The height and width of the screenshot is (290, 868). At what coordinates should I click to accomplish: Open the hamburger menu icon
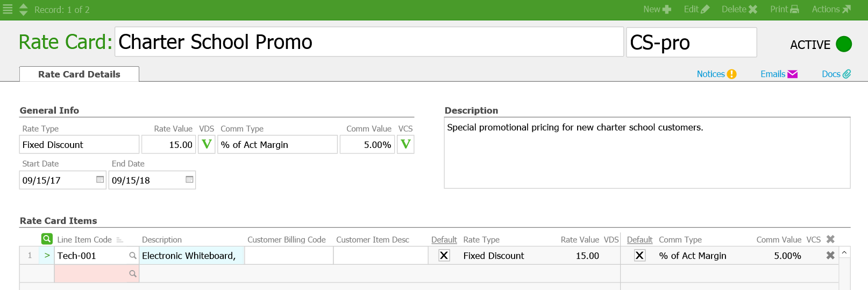[x=8, y=10]
